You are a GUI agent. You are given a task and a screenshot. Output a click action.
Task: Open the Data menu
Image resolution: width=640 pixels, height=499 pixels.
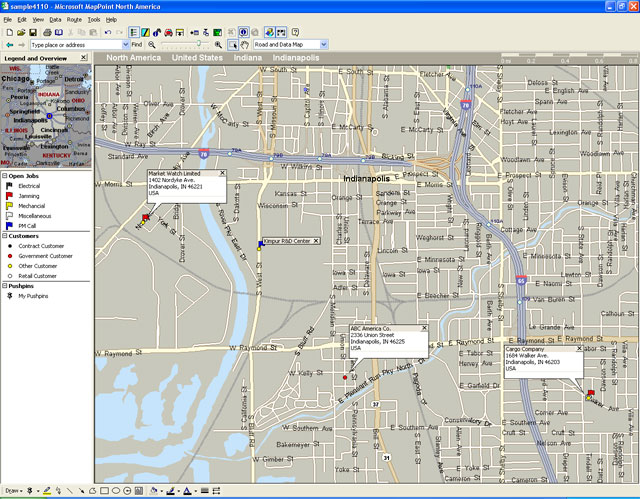click(55, 20)
